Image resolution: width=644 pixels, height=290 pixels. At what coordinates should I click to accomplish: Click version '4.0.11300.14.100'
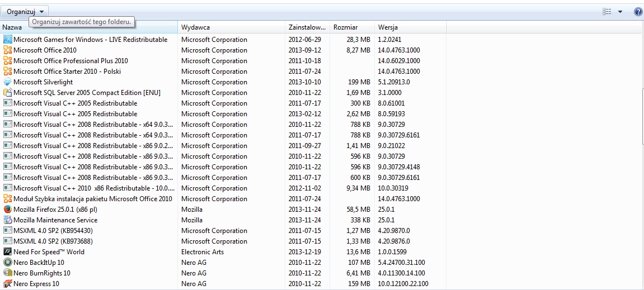point(401,273)
